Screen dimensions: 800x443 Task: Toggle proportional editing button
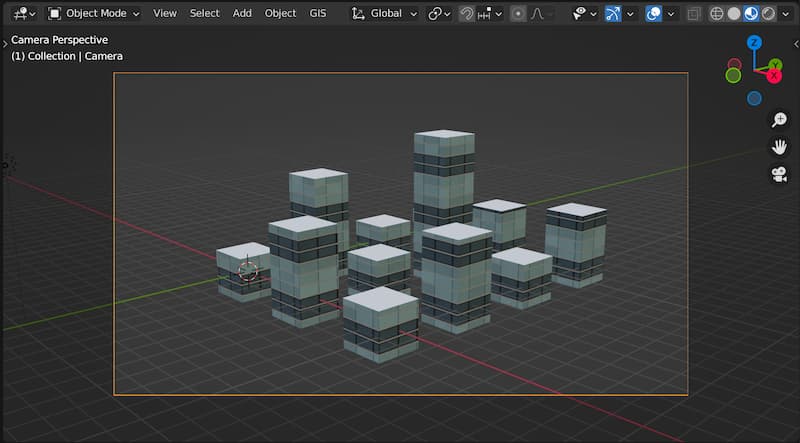517,14
